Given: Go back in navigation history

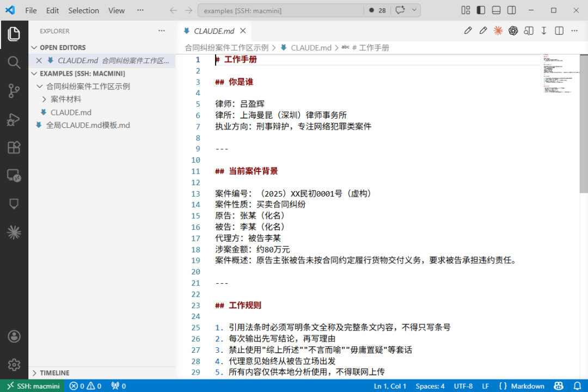Looking at the screenshot, I should click(173, 10).
